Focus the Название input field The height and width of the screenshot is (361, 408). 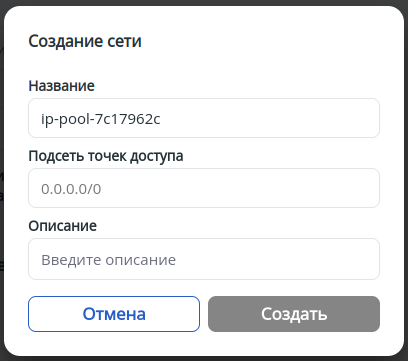coord(204,118)
